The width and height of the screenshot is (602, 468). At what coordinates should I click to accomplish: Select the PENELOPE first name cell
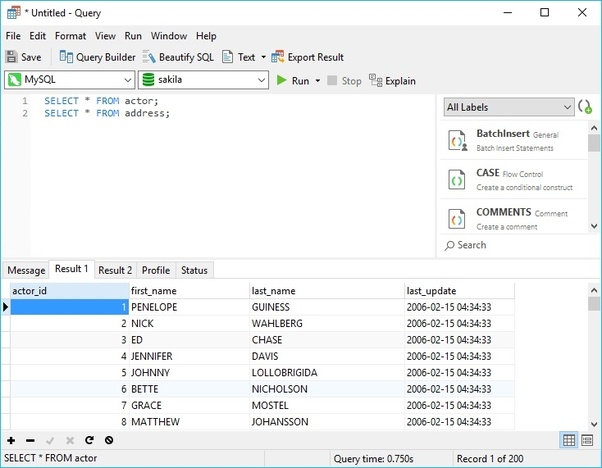coord(189,307)
